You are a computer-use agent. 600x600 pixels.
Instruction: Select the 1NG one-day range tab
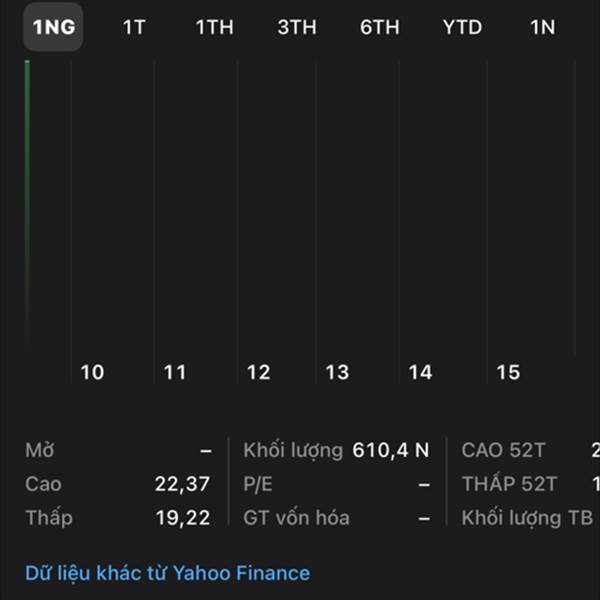click(53, 27)
